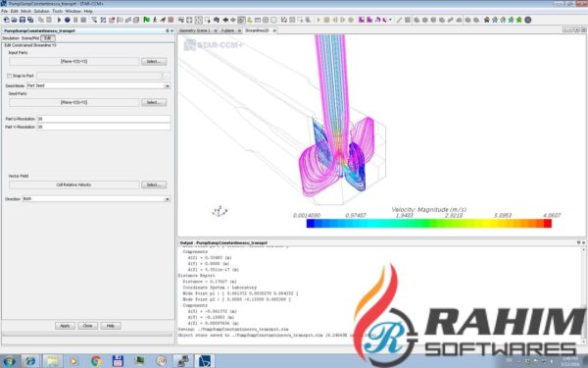Click the green flag toolbar icon

147,20
